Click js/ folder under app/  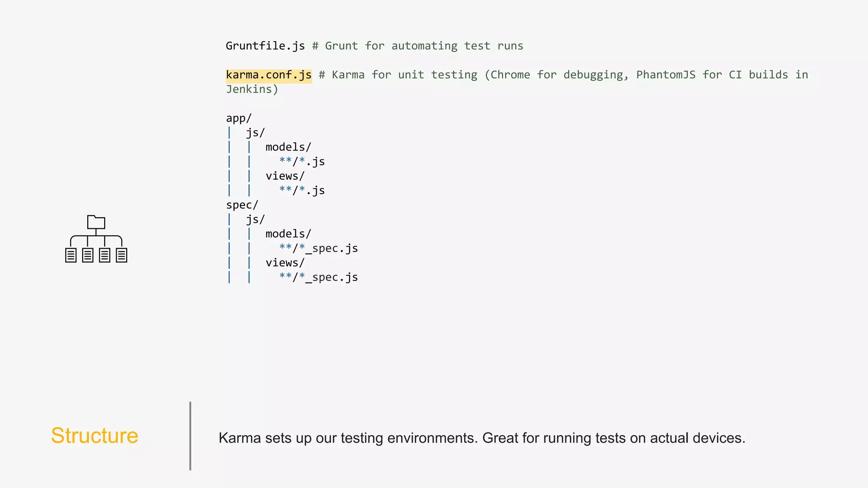coord(255,133)
